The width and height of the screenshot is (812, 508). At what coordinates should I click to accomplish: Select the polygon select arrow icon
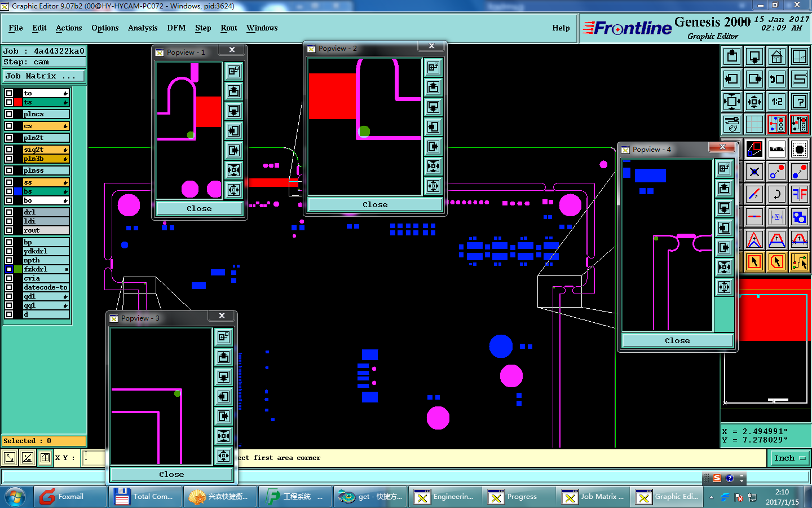click(x=777, y=262)
